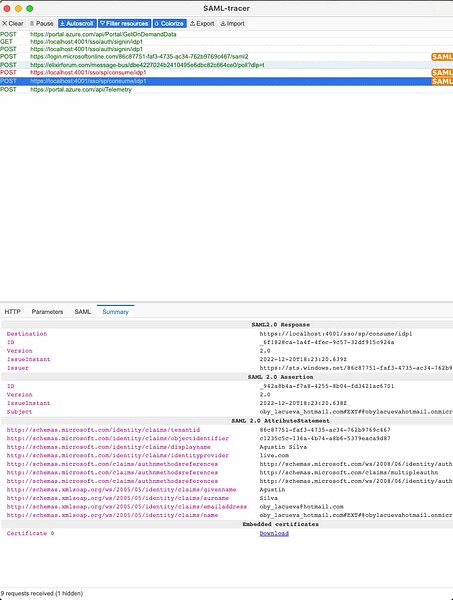Click SAML badge on microsoftonline row
Screen dimensions: 453x600
(x=442, y=57)
